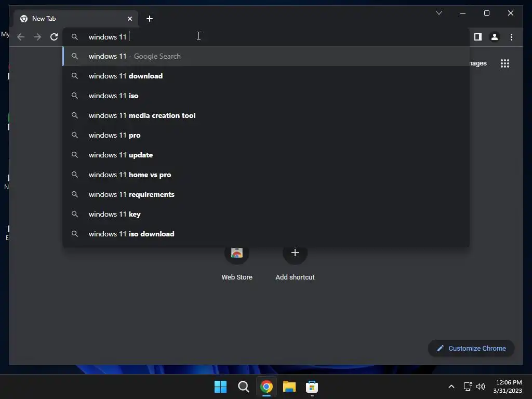
Task: Choose 'windows 11 requirements' suggestion
Action: pyautogui.click(x=267, y=194)
